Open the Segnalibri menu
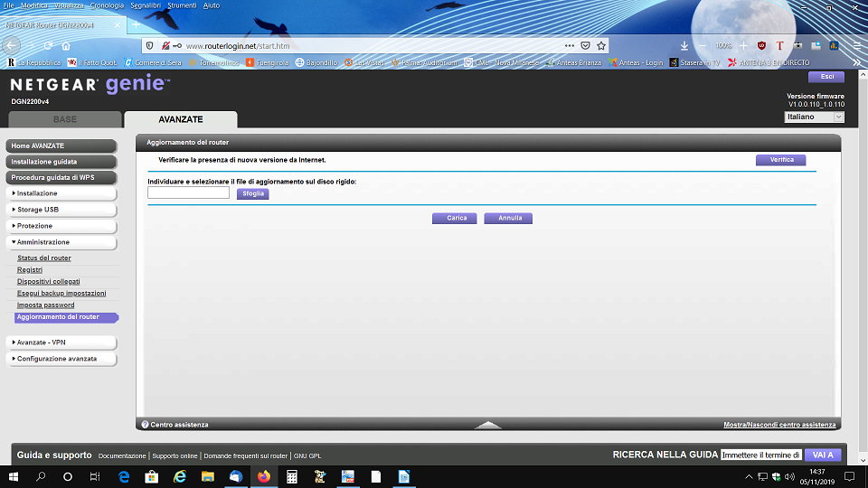Screen dimensions: 868x488 pos(146,5)
